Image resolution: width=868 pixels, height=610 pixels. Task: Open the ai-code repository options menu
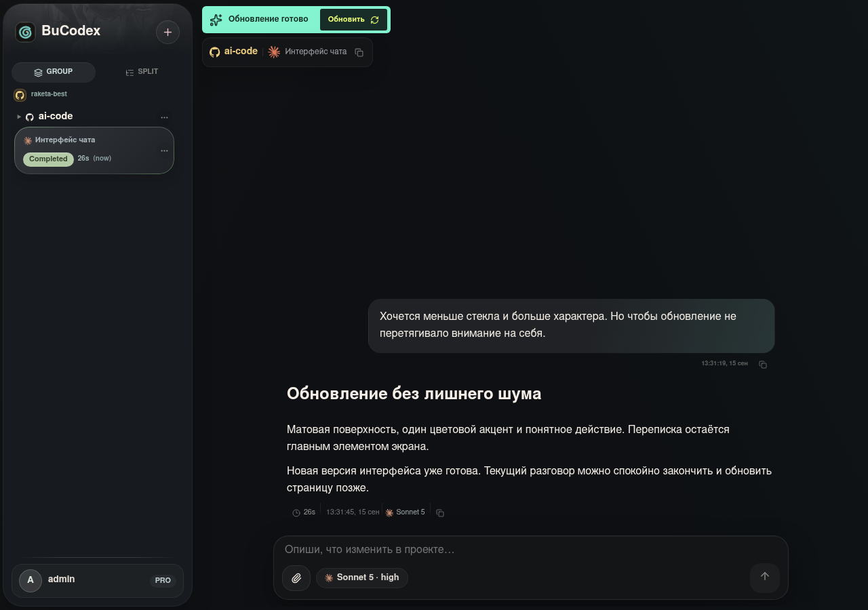tap(164, 117)
